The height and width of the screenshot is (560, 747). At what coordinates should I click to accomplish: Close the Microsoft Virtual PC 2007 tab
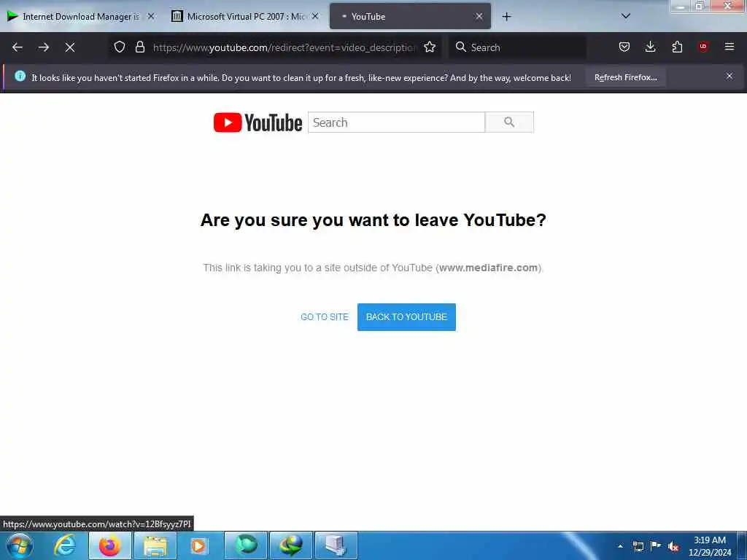coord(315,16)
